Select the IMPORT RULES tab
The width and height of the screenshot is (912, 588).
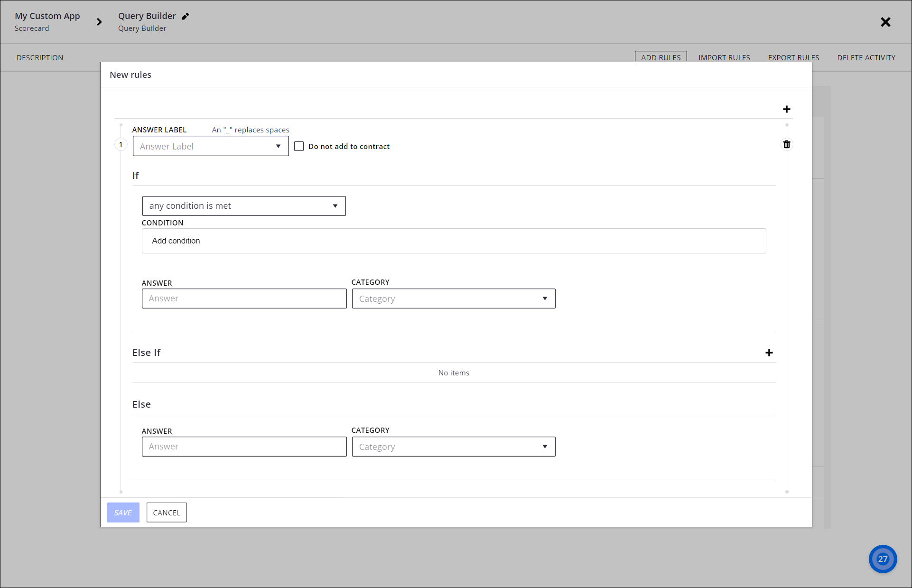point(724,57)
